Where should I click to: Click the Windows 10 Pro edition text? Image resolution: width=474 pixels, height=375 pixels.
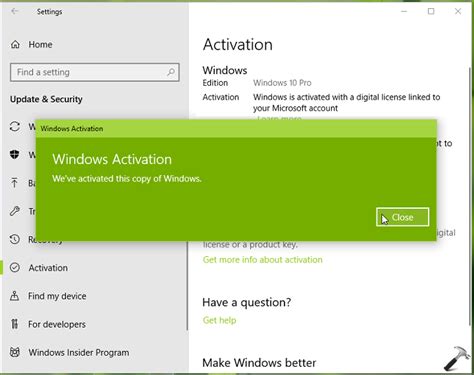(282, 83)
